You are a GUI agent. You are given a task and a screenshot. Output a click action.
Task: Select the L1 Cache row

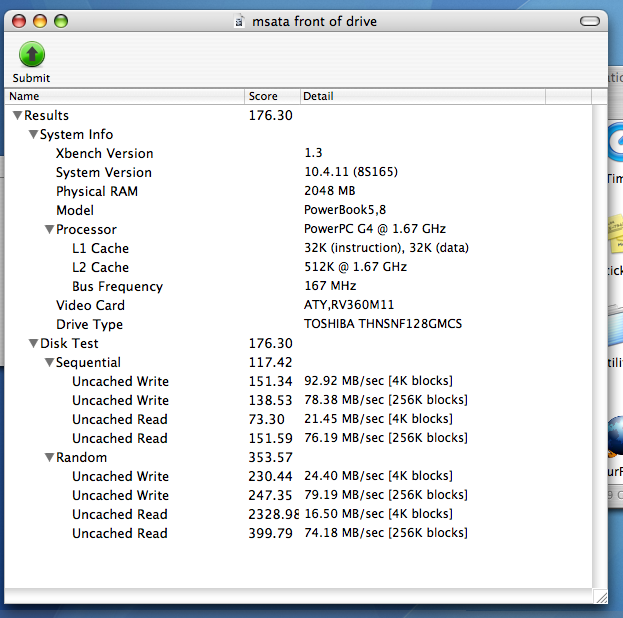pos(298,248)
